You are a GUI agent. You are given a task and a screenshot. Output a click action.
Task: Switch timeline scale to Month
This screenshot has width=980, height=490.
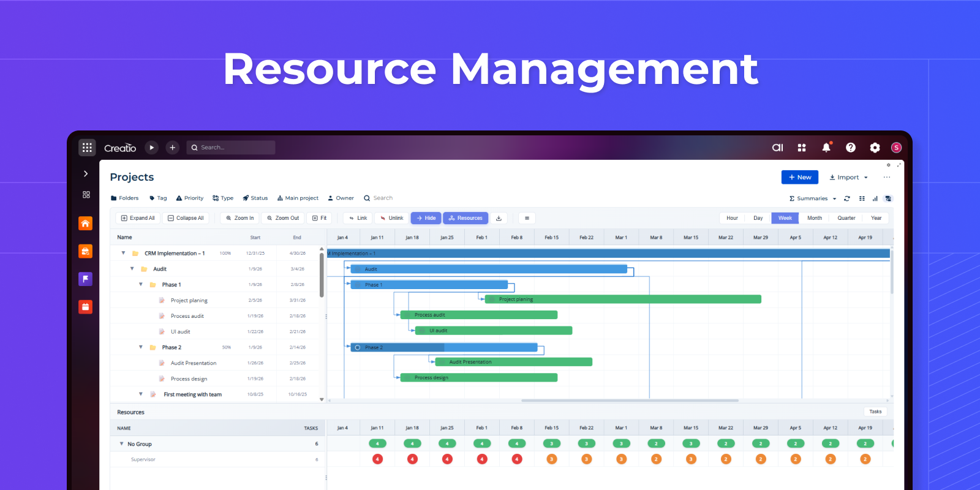(x=814, y=218)
